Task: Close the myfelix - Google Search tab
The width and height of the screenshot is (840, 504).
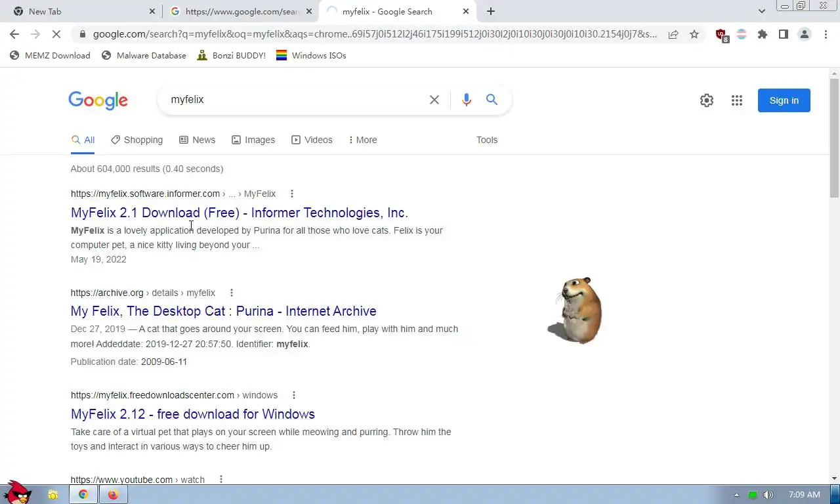Action: (466, 11)
